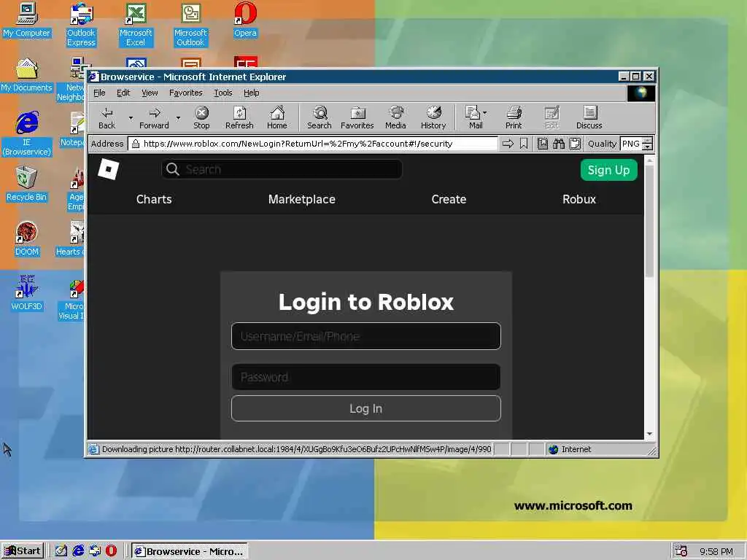Go to Home page icon
Image resolution: width=747 pixels, height=560 pixels.
276,117
